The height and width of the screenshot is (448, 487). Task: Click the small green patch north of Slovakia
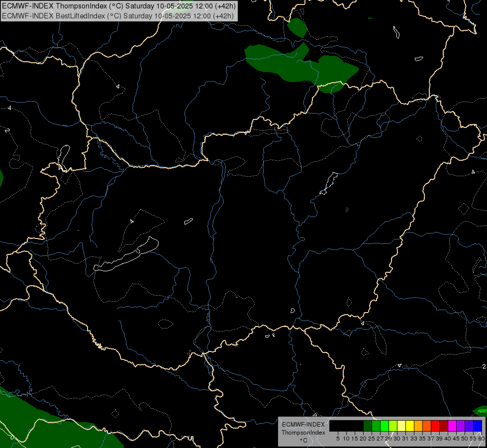coord(297,27)
